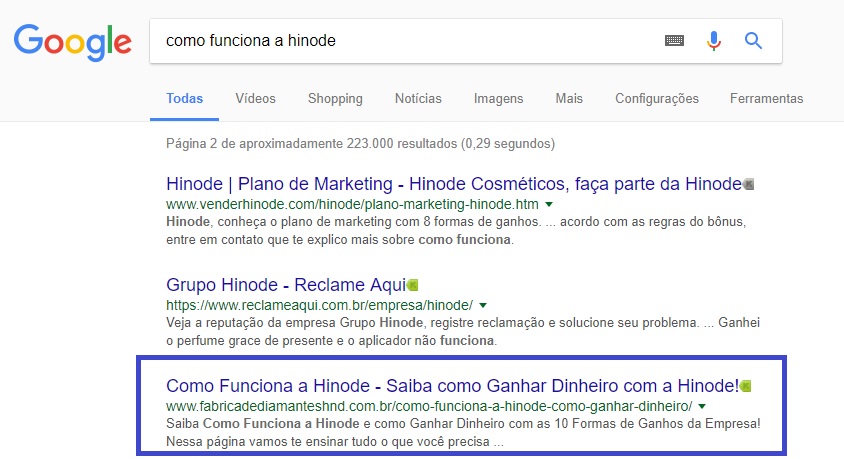
Task: Click snippet starting 'Hinode, conheça o plano de marketing'
Action: [x=456, y=230]
